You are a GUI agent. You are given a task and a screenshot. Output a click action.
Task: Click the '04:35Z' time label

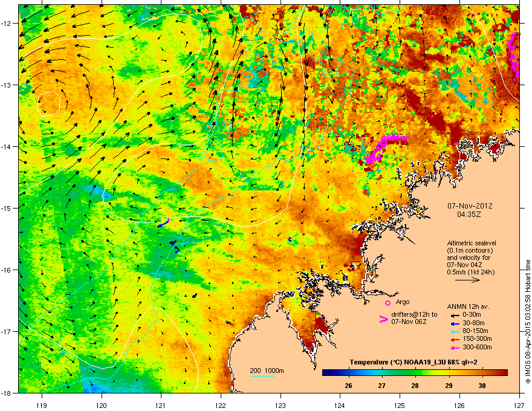[x=469, y=215]
